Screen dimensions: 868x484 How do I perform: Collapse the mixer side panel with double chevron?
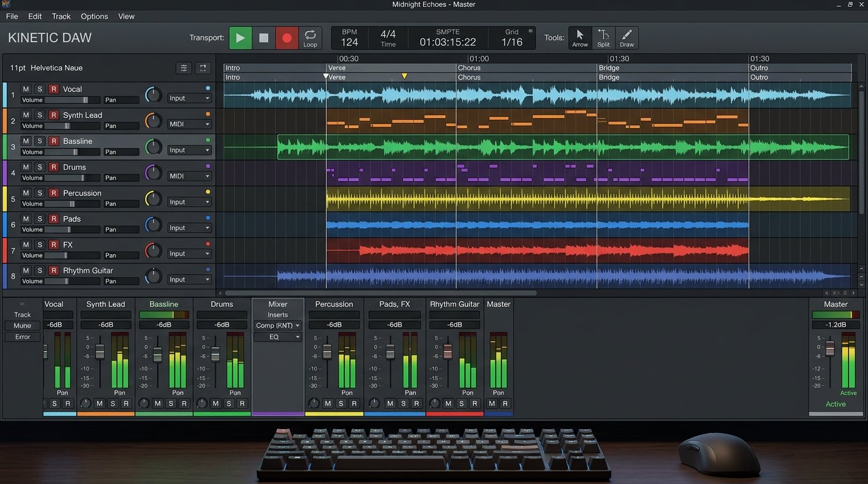coord(23,304)
